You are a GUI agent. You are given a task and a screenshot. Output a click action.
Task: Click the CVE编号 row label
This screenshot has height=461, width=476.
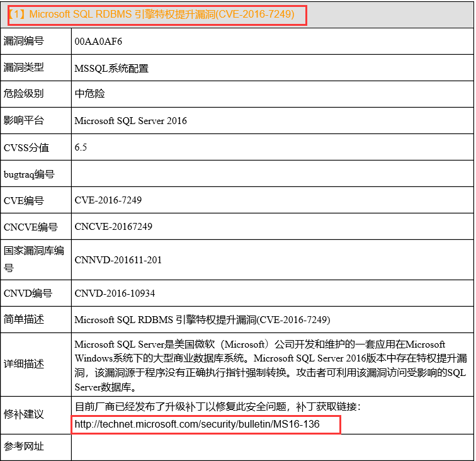(x=24, y=201)
